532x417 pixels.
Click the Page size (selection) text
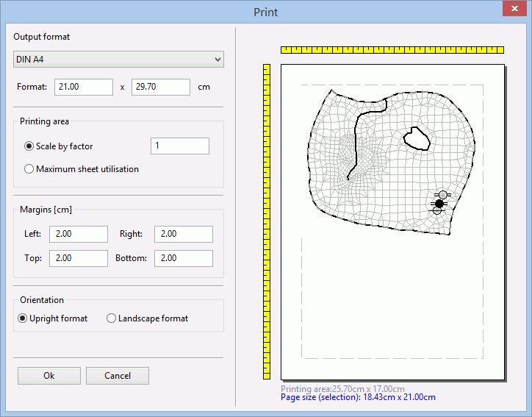pos(358,397)
